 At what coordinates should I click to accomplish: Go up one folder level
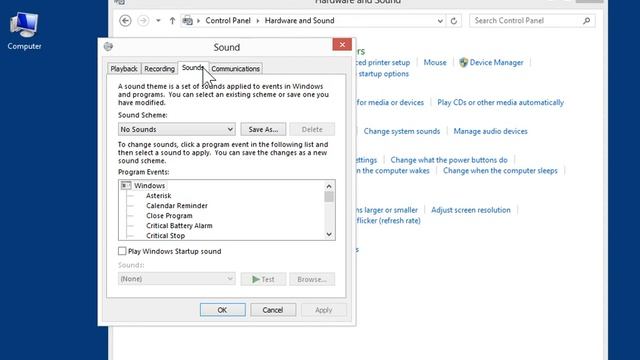[172, 20]
